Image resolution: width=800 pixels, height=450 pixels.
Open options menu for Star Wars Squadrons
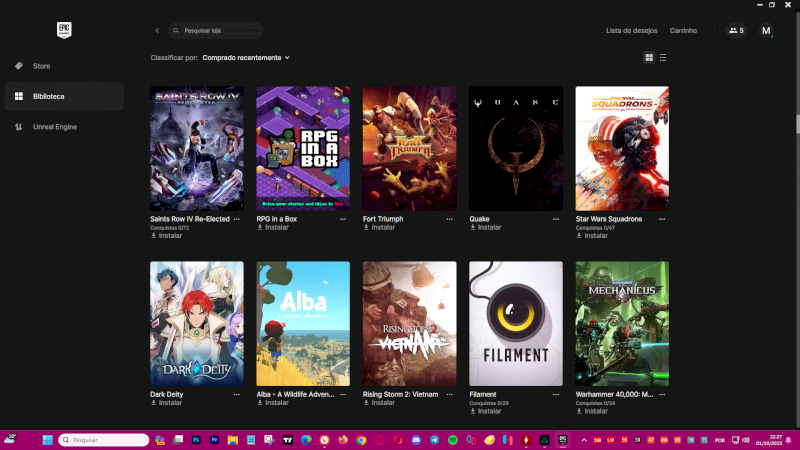(x=662, y=219)
